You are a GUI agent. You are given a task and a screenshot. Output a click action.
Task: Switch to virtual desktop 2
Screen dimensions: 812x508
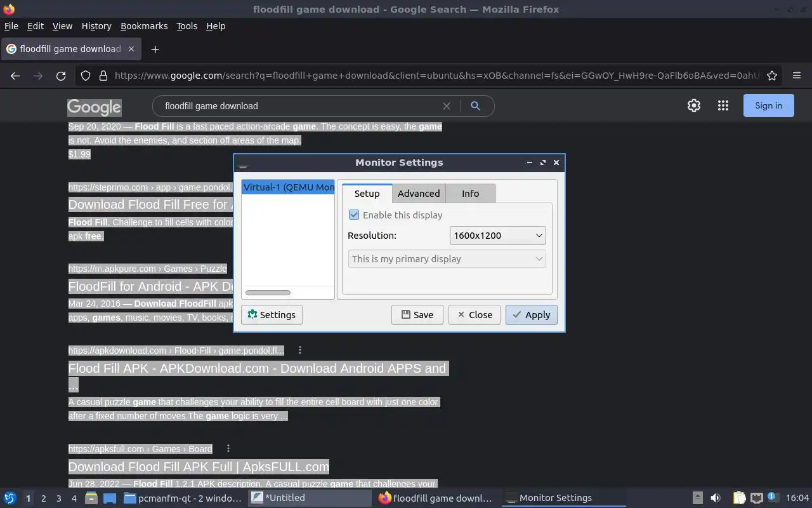[x=43, y=498]
